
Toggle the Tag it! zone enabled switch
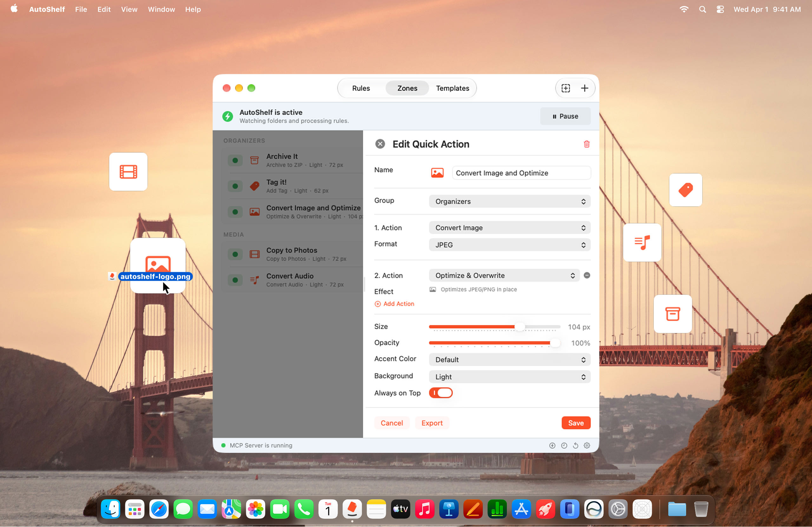click(235, 186)
